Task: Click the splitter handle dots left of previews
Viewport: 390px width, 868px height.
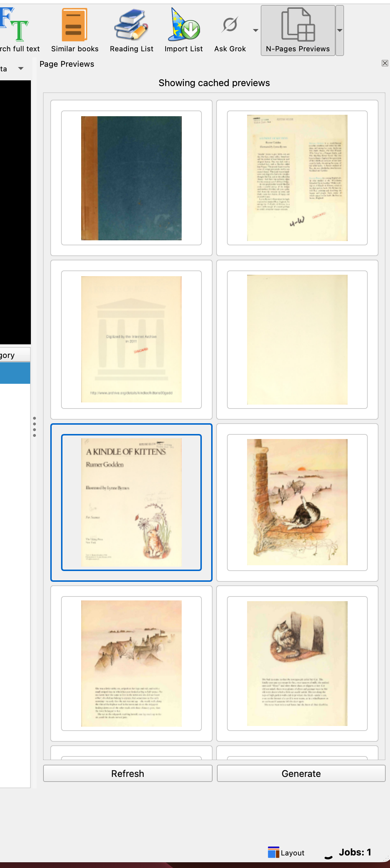Action: pyautogui.click(x=34, y=427)
